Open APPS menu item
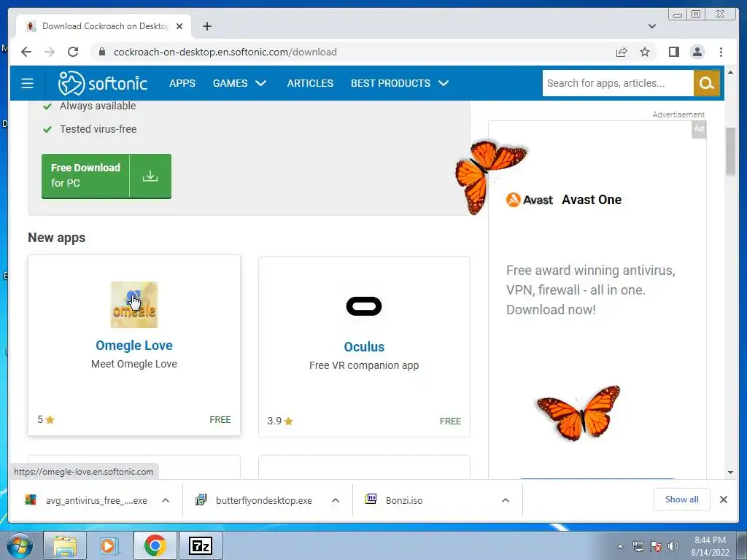Viewport: 747px width, 560px height. pyautogui.click(x=182, y=83)
